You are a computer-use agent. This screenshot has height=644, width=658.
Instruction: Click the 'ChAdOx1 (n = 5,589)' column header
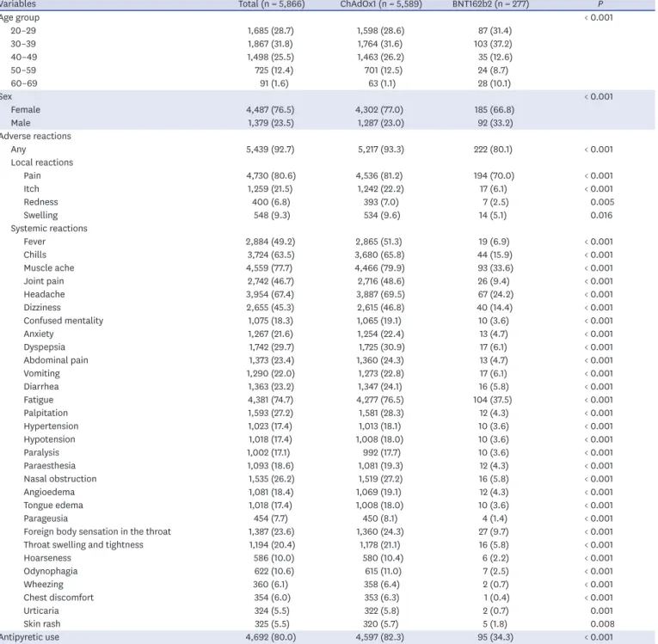[x=381, y=4]
